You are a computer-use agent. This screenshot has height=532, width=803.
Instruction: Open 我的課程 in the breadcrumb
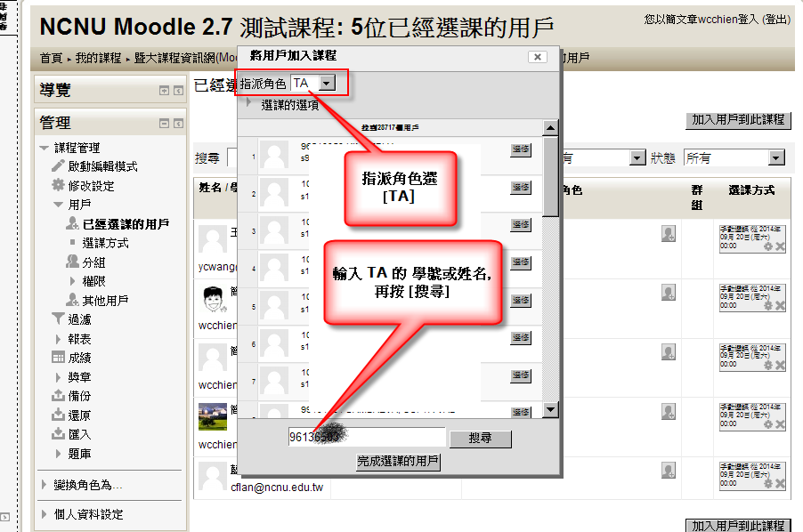[98, 58]
